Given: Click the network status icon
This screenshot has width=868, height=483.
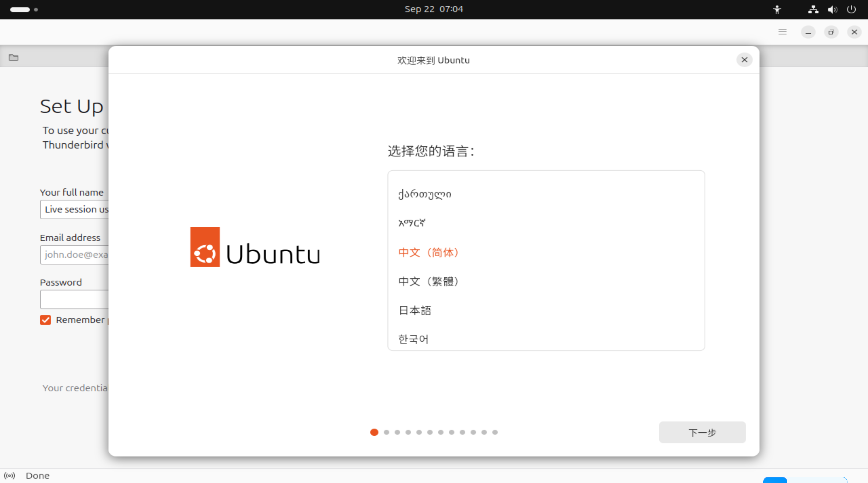Looking at the screenshot, I should pos(813,9).
